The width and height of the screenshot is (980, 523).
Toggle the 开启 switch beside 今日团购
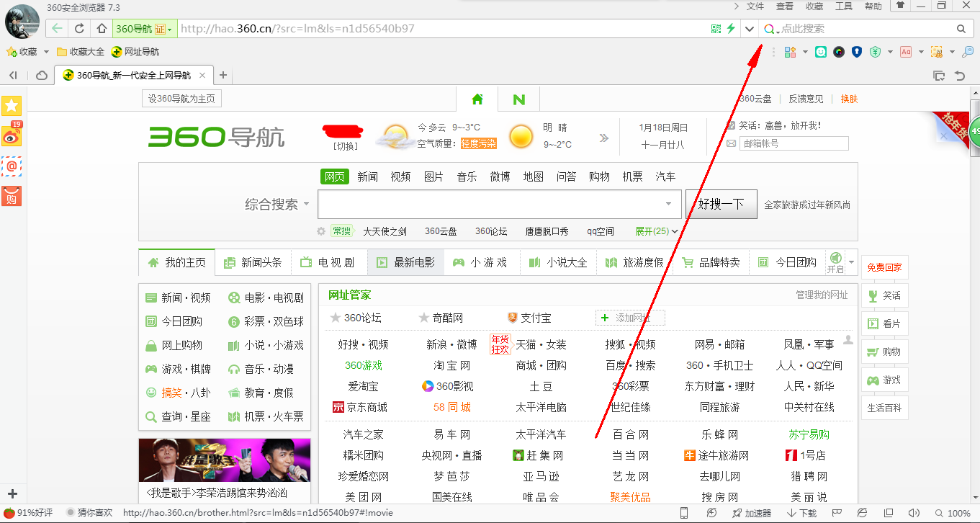point(835,262)
